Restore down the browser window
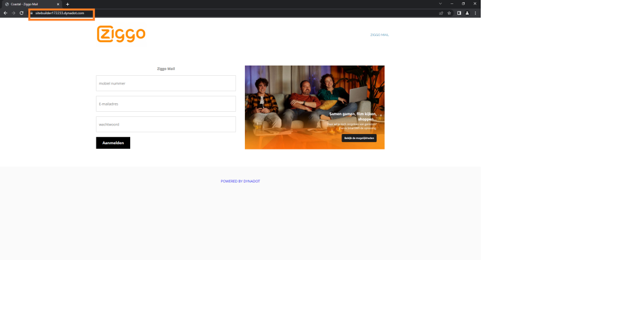Screen dimensions: 644x333 click(x=463, y=3)
